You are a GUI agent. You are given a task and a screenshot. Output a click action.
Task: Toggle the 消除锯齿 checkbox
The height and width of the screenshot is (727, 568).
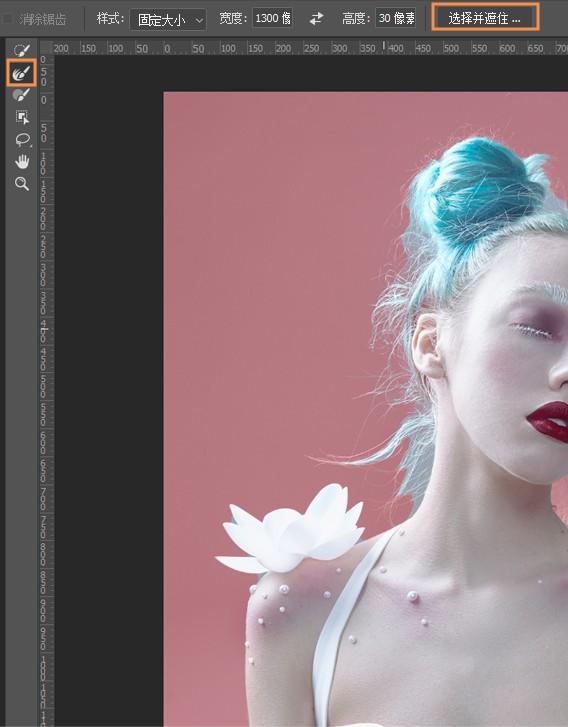coord(7,19)
